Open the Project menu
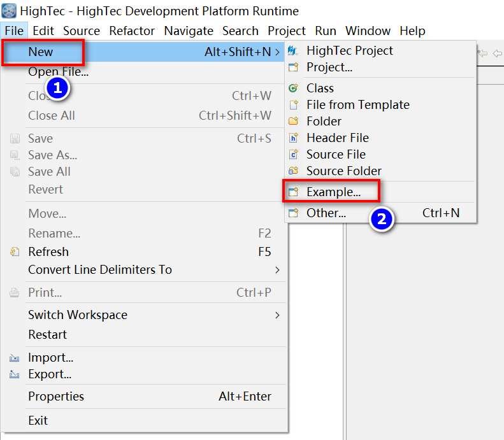The image size is (504, 440). point(287,31)
